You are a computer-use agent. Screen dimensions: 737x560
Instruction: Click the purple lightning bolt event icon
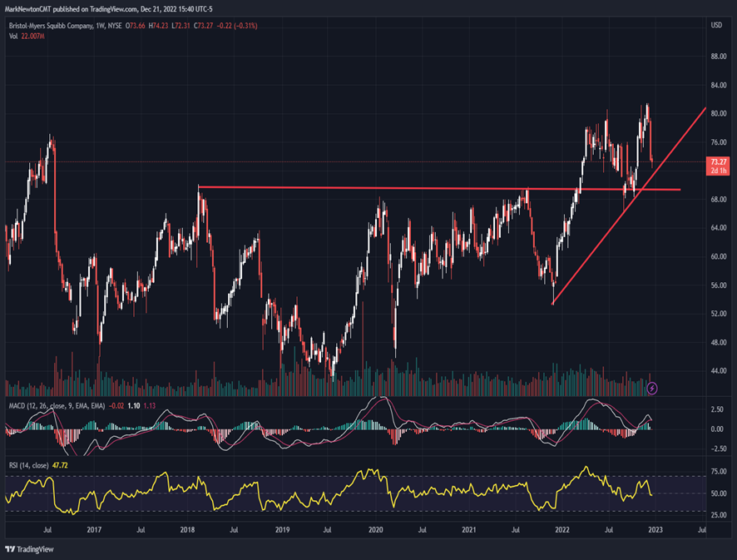tap(652, 389)
